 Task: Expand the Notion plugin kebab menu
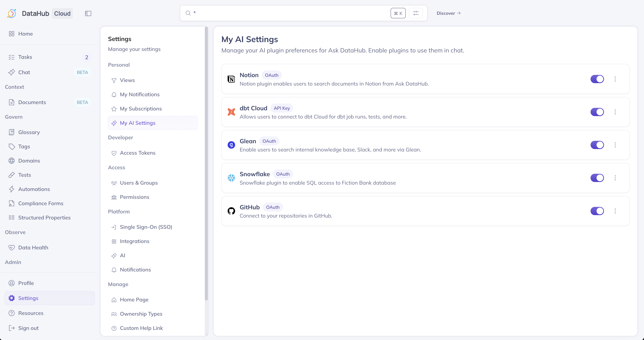[615, 79]
